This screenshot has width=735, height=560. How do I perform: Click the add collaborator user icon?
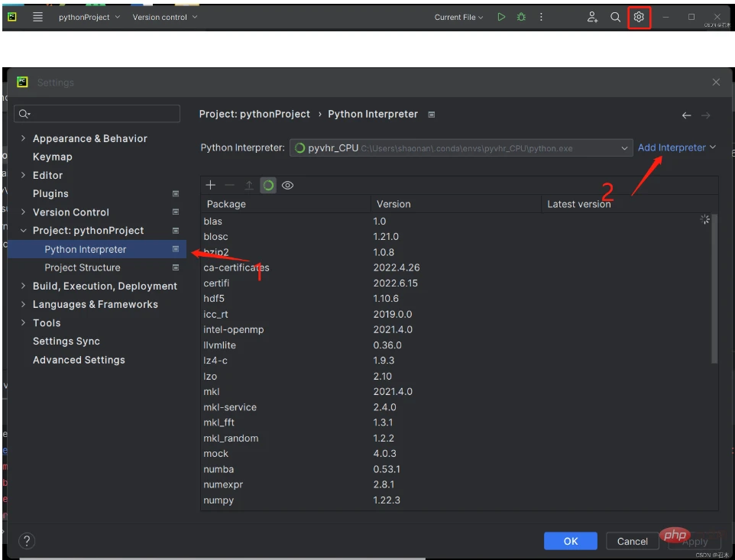point(592,17)
